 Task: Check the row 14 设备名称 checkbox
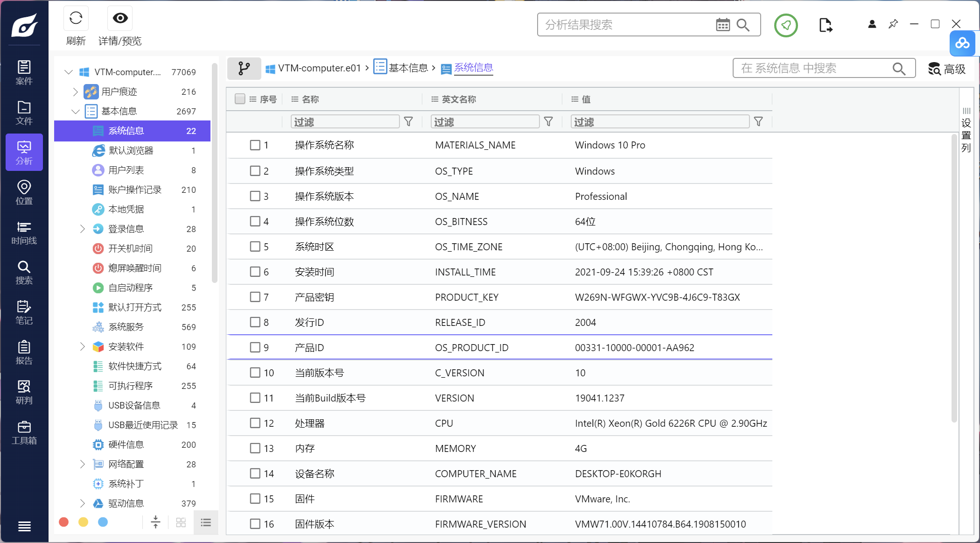coord(255,473)
